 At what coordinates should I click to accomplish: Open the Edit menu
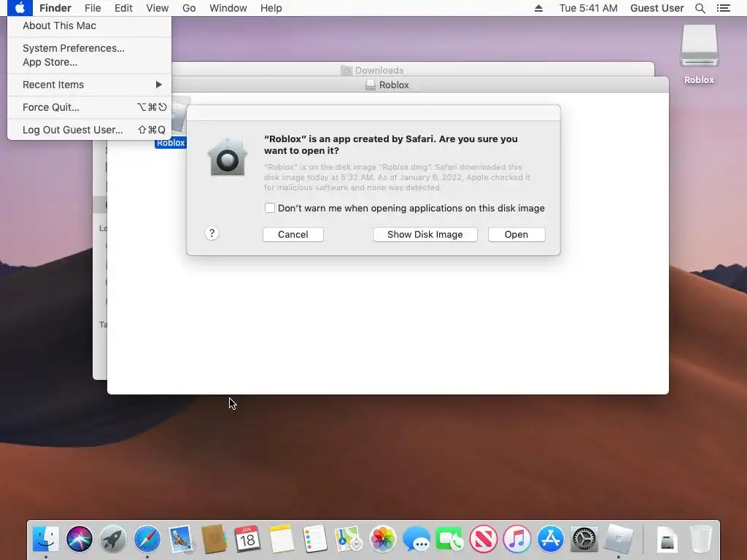click(123, 8)
